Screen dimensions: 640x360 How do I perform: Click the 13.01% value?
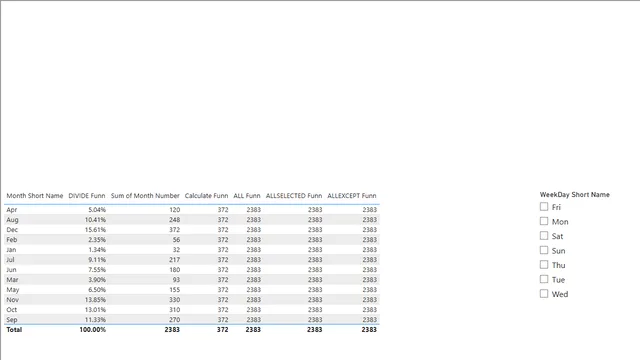pos(95,310)
